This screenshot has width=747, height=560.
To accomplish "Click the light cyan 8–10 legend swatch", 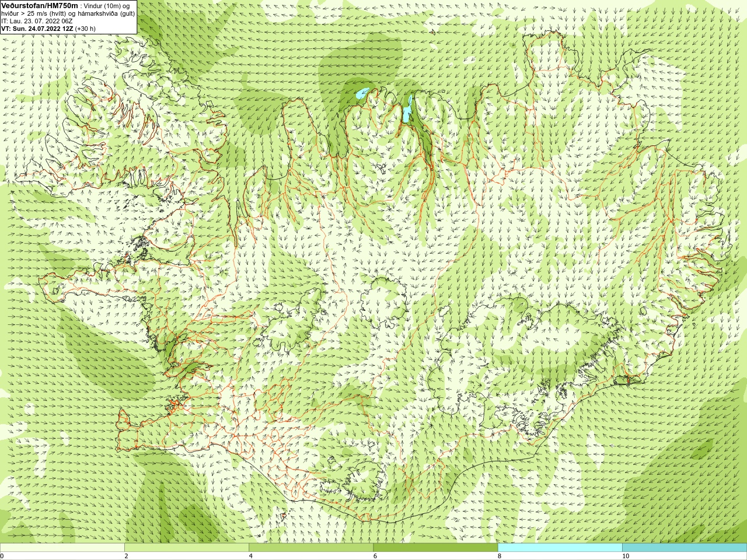I will (560, 548).
